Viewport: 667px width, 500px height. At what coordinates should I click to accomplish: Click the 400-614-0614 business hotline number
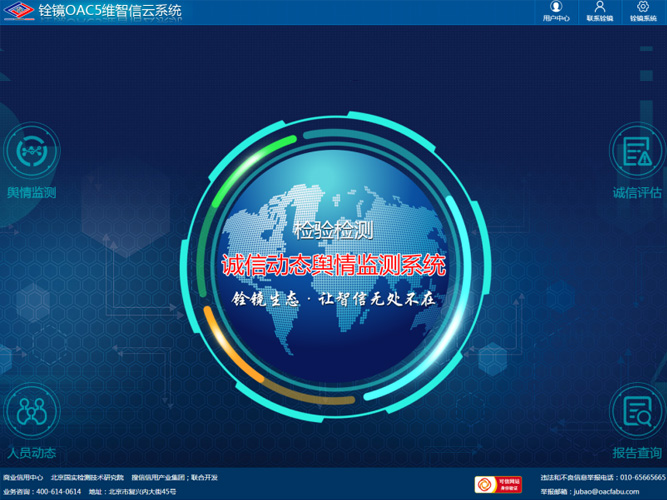(x=58, y=492)
